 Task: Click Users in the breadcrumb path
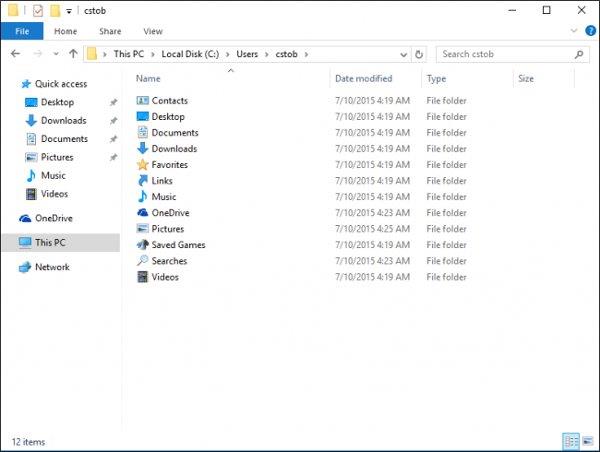point(247,54)
